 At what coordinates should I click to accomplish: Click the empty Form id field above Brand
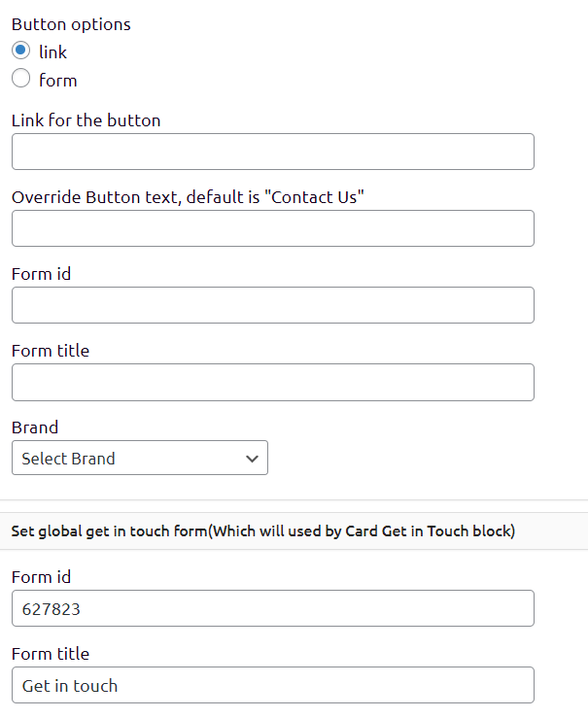pos(272,305)
